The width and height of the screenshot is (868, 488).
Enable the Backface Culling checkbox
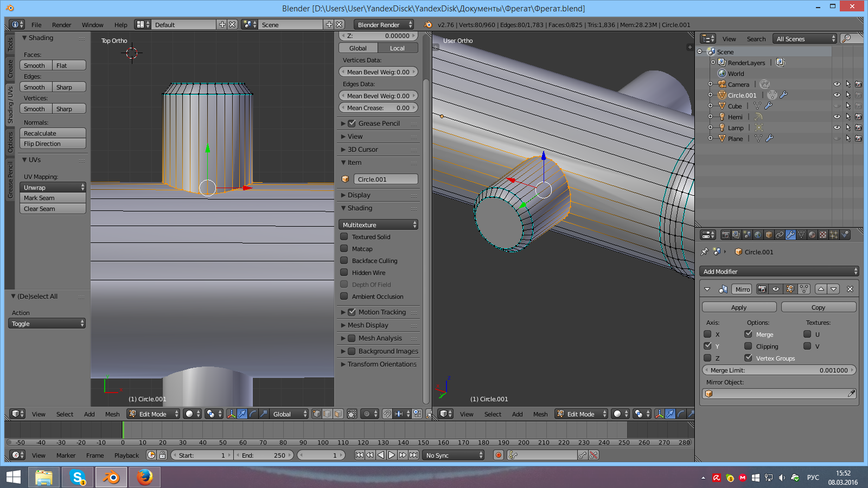(x=344, y=260)
